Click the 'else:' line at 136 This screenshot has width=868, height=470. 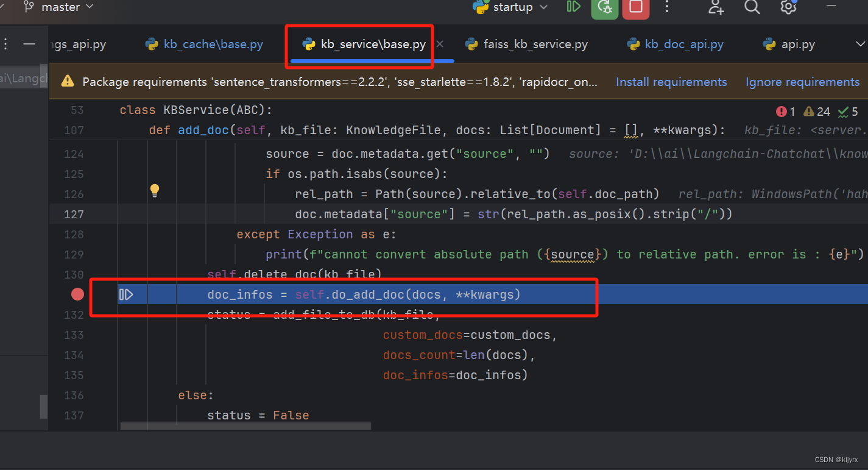point(196,395)
